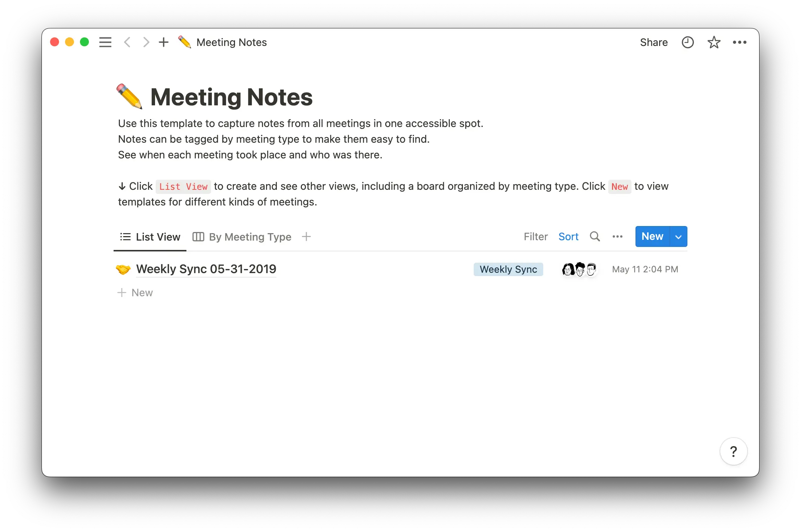Open the Filter options
Image resolution: width=801 pixels, height=532 pixels.
tap(536, 236)
